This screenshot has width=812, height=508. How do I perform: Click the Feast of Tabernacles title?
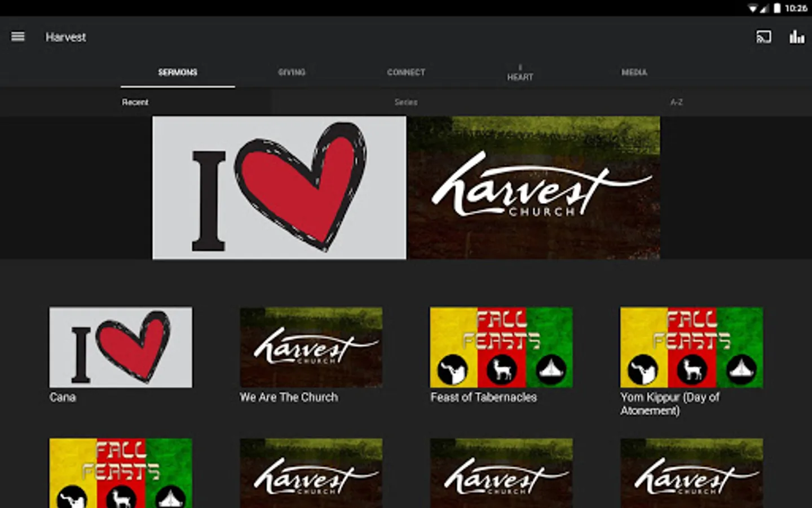click(x=484, y=397)
